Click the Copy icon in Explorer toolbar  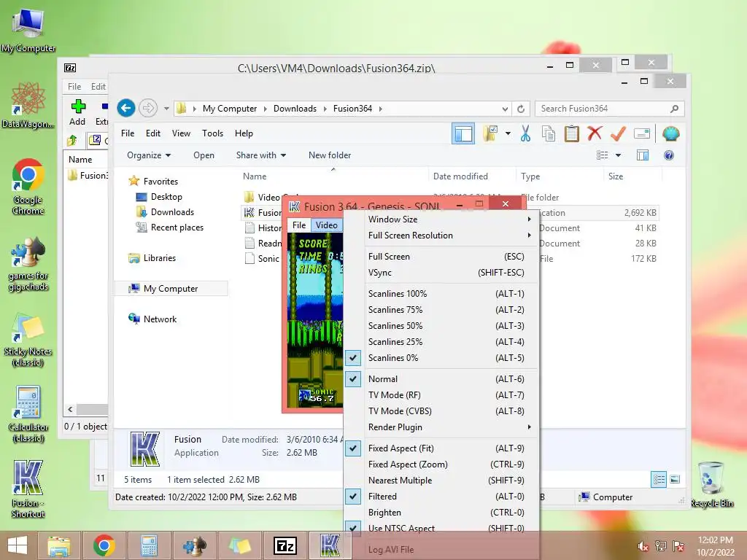tap(549, 134)
